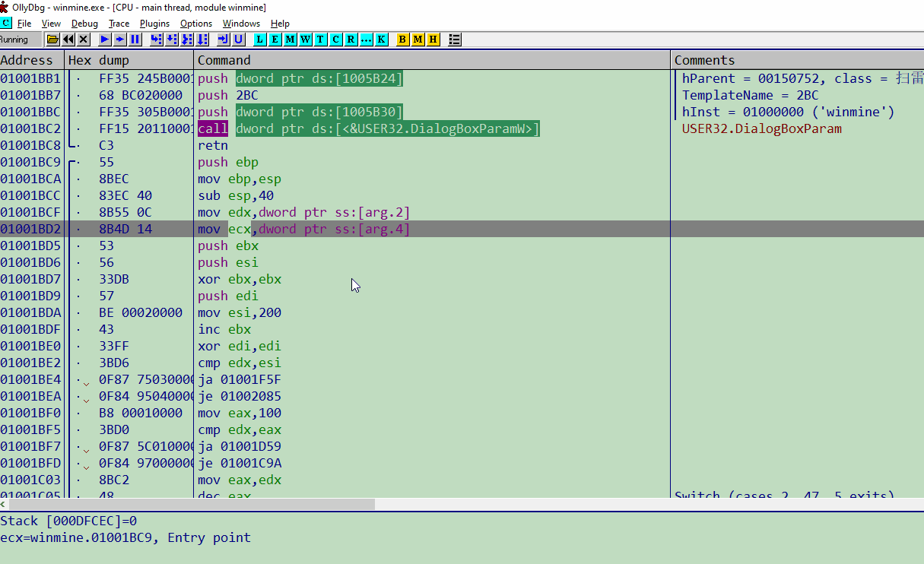
Task: Select the mov ebp,esp instruction
Action: 240,179
